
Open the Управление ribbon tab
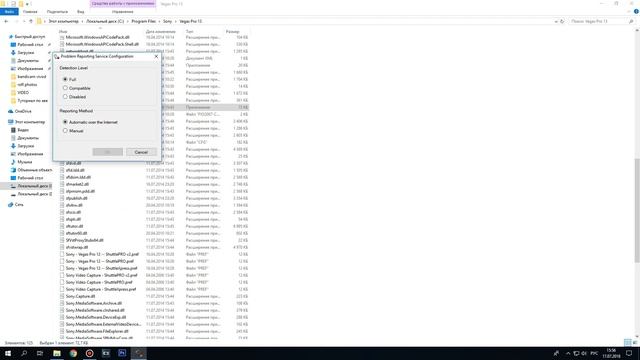click(122, 12)
